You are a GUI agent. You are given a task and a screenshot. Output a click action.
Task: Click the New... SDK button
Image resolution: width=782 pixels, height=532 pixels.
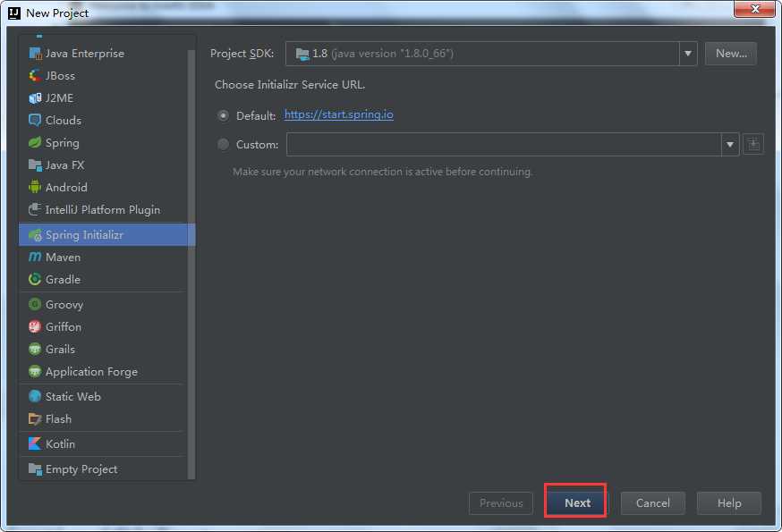click(x=731, y=54)
